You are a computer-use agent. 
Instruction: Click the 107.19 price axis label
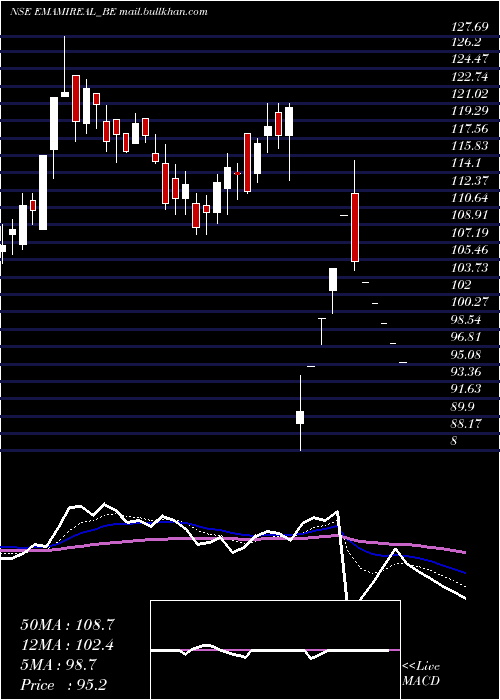pos(470,233)
